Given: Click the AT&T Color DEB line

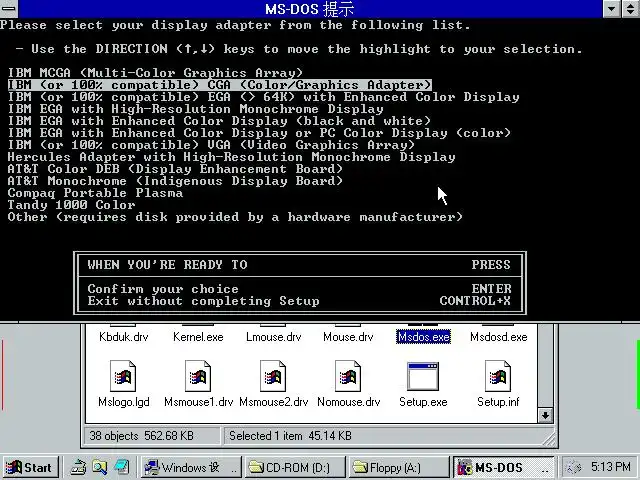Looking at the screenshot, I should [x=175, y=169].
